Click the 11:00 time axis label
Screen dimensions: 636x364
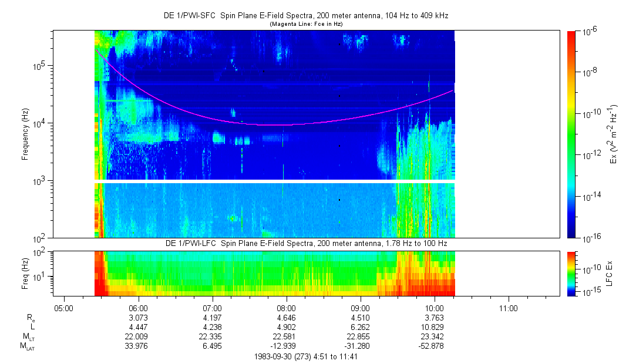point(508,308)
